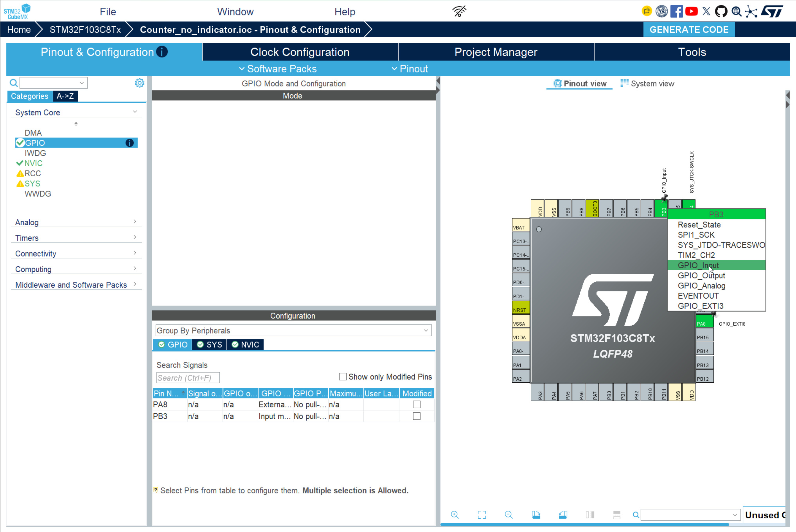796x532 pixels.
Task: Click the help icon beside Select Pins hint
Action: click(155, 490)
